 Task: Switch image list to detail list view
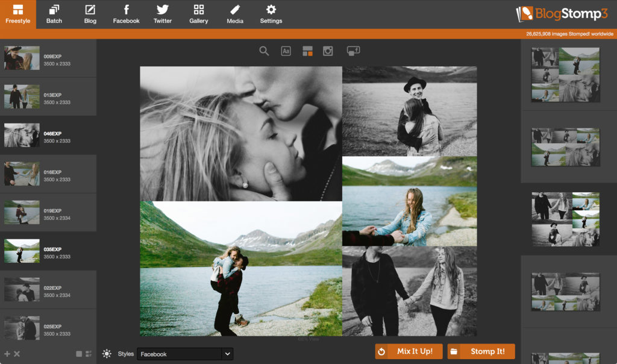pyautogui.click(x=89, y=354)
